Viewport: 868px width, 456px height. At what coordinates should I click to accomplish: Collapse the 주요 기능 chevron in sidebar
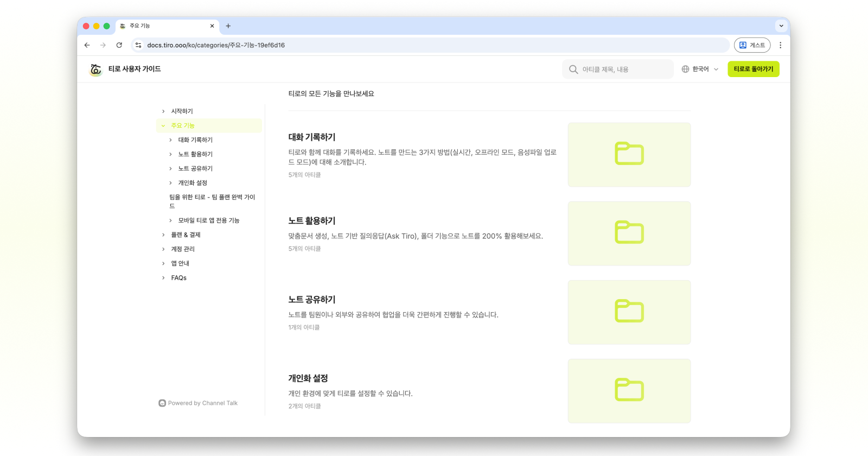click(x=163, y=125)
